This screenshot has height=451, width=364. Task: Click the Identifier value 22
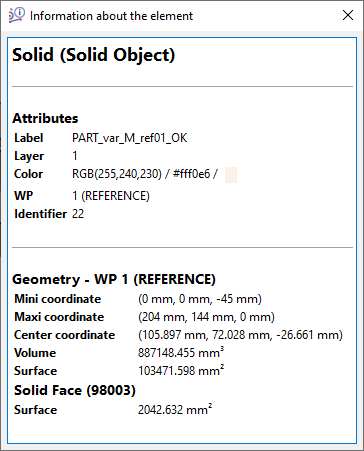coord(78,214)
